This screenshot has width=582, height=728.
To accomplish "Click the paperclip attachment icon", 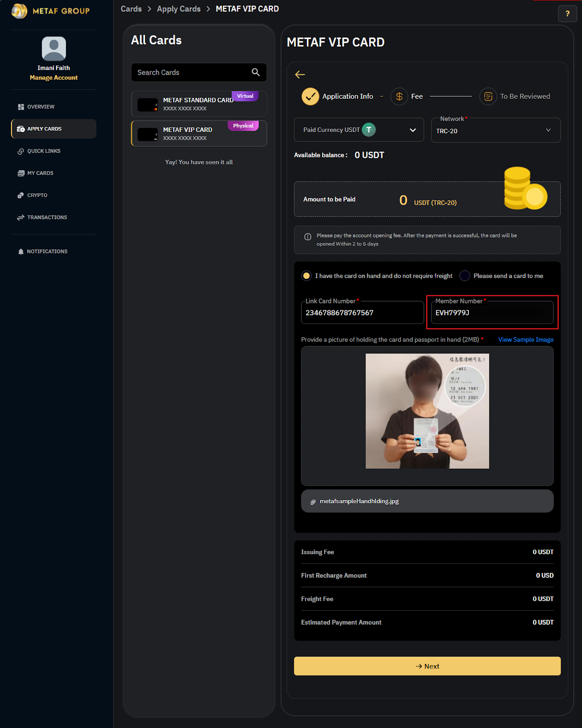I will point(313,502).
